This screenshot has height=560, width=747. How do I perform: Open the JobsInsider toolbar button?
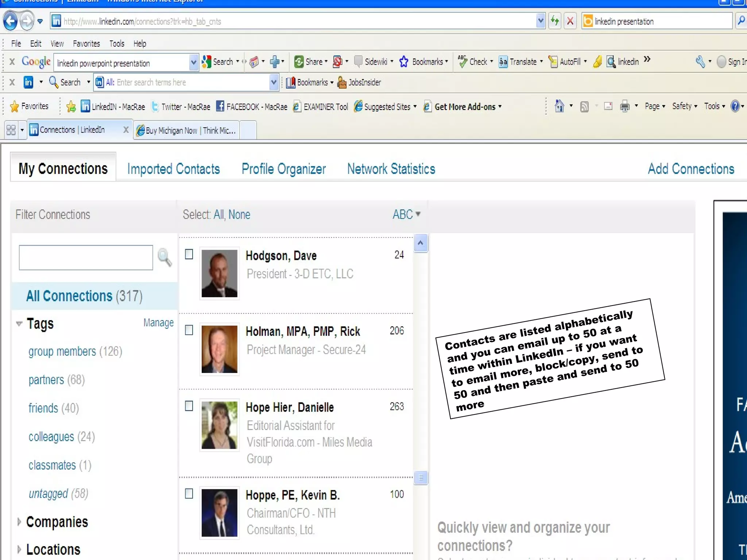coord(359,82)
